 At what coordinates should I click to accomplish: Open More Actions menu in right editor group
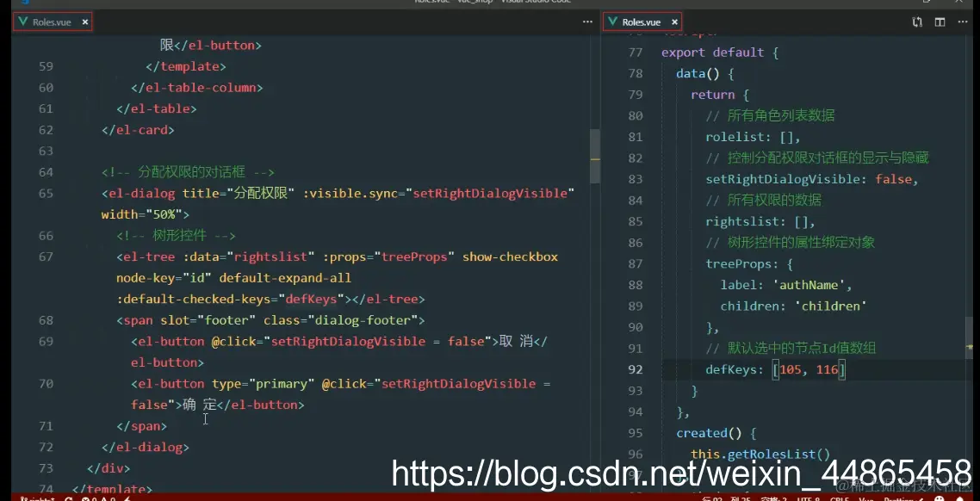pyautogui.click(x=963, y=22)
